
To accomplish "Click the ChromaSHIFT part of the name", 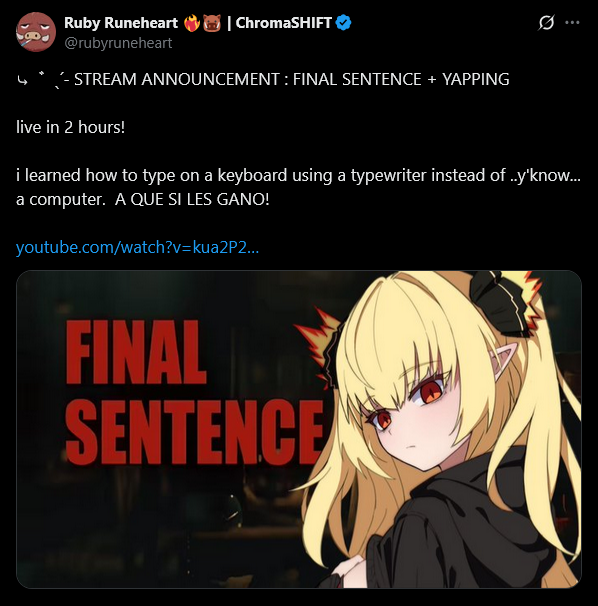I will (x=284, y=23).
